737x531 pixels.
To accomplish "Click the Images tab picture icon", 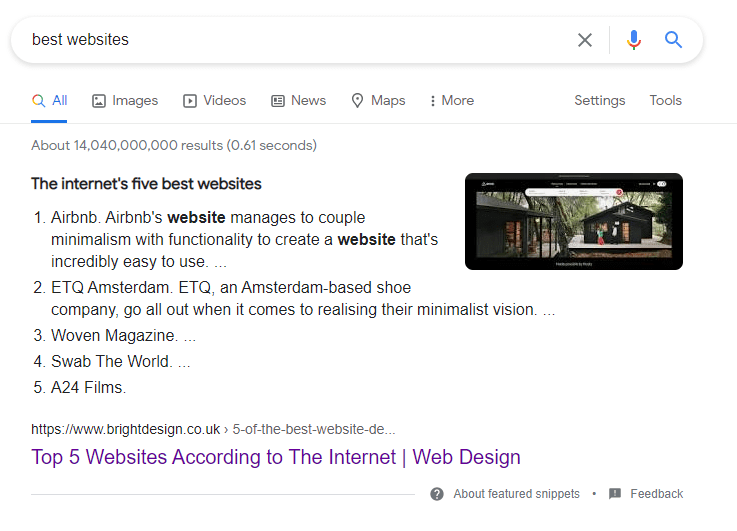I will pyautogui.click(x=99, y=101).
